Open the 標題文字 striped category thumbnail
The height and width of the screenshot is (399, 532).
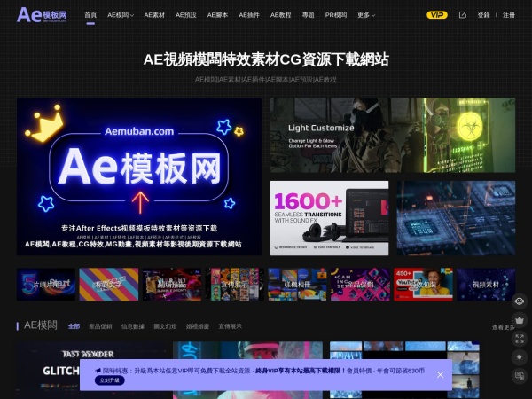[109, 285]
